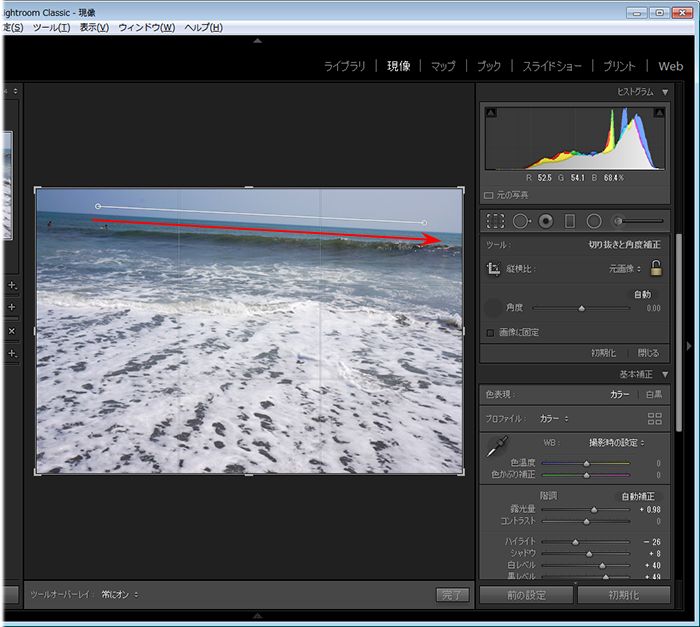This screenshot has width=700, height=627.
Task: Switch to the プリント module
Action: pyautogui.click(x=619, y=66)
